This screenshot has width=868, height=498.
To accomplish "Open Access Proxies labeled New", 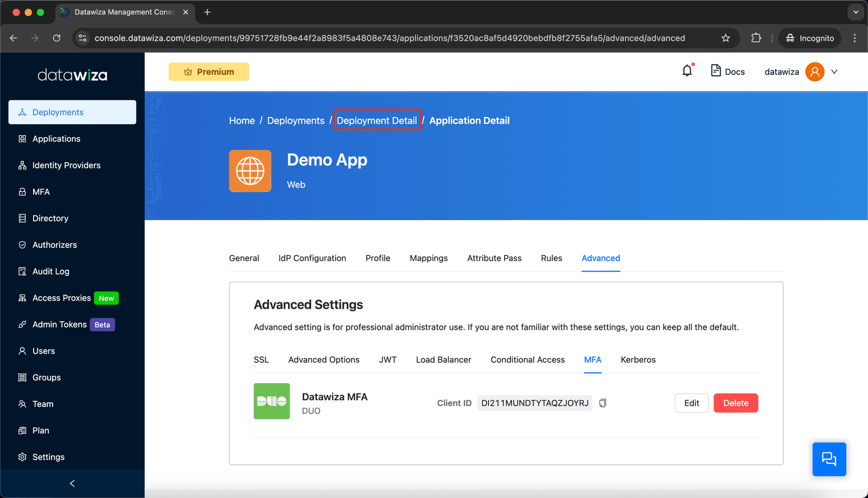I will (73, 298).
